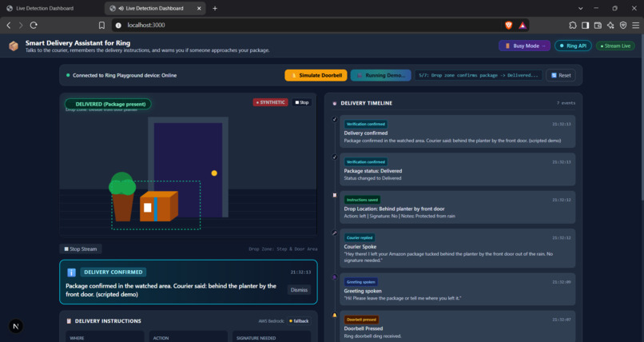Screen dimensions: 644x342
Task: Dismiss the Delivery Confirmed alert
Action: pos(299,290)
